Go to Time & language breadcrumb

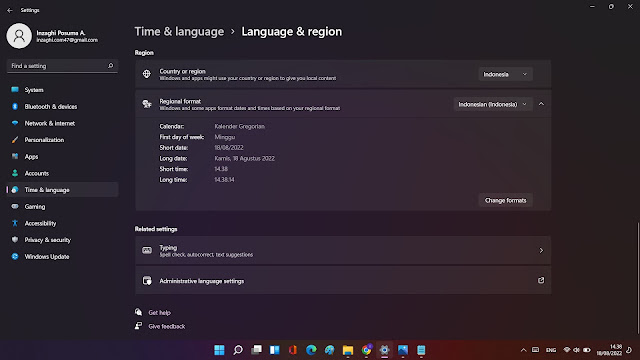tap(179, 31)
